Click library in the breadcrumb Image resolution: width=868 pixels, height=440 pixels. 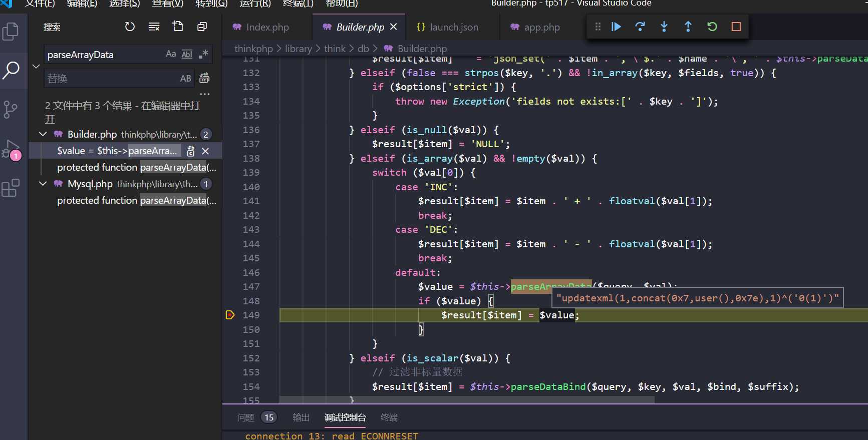click(x=299, y=49)
